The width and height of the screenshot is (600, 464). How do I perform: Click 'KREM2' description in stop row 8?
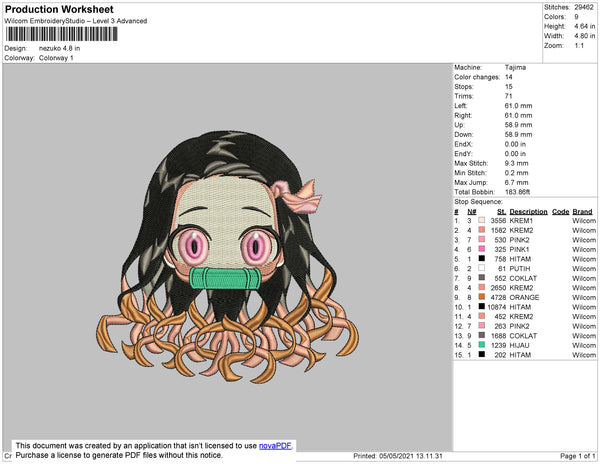(521, 288)
